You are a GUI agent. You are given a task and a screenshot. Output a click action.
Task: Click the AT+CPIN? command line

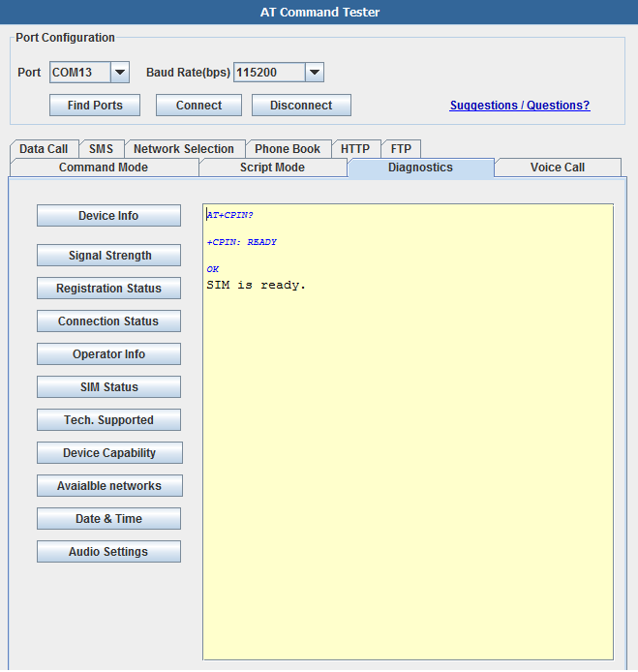(230, 215)
